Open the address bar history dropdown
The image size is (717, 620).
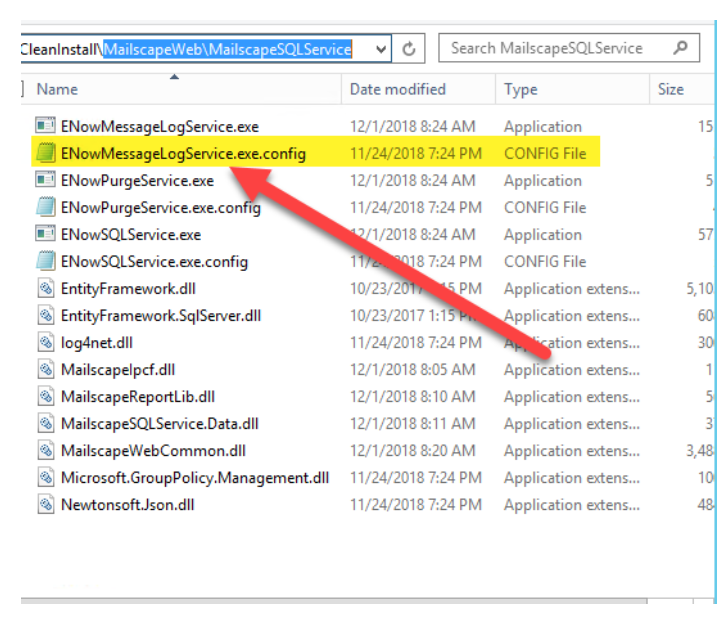(381, 48)
